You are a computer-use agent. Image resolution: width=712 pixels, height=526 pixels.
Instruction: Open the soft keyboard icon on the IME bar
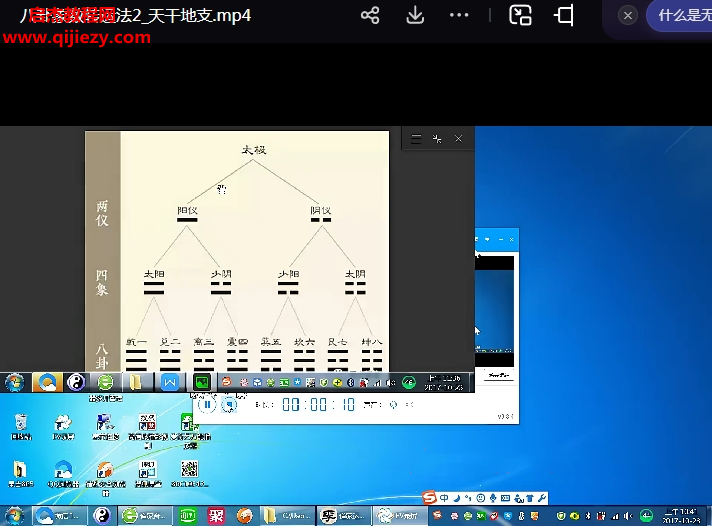click(x=505, y=498)
